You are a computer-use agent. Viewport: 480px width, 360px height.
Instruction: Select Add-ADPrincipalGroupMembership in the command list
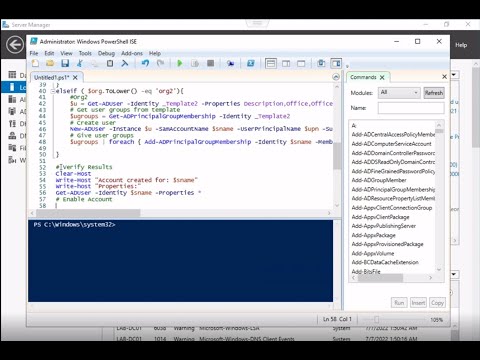[x=393, y=189]
